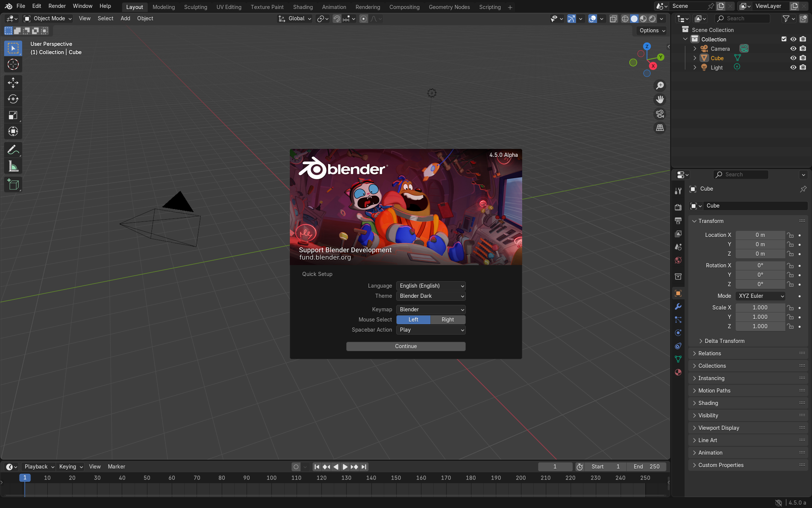
Task: Select the Add Cube tool
Action: (13, 185)
